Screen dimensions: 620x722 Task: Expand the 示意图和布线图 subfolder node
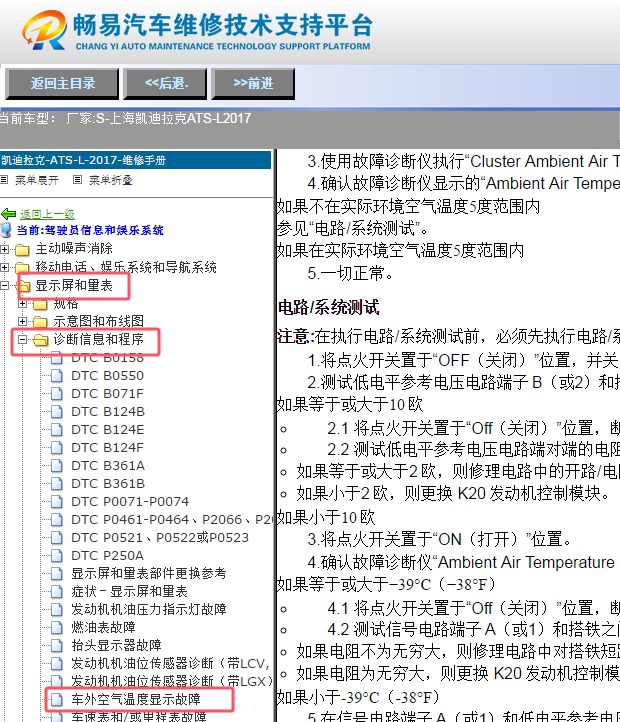pos(22,321)
